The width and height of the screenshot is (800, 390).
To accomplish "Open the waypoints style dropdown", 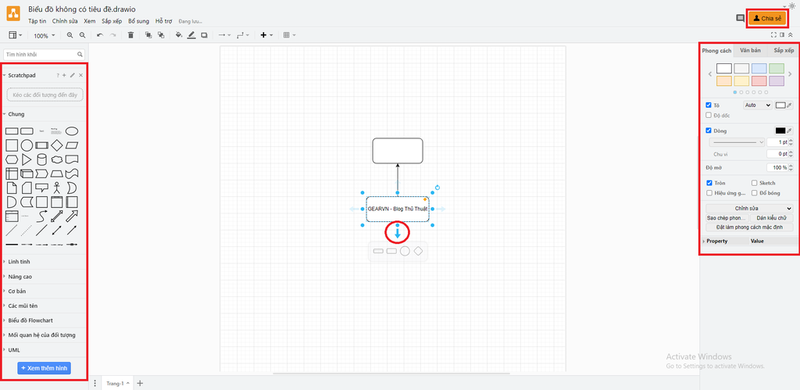I will (243, 35).
